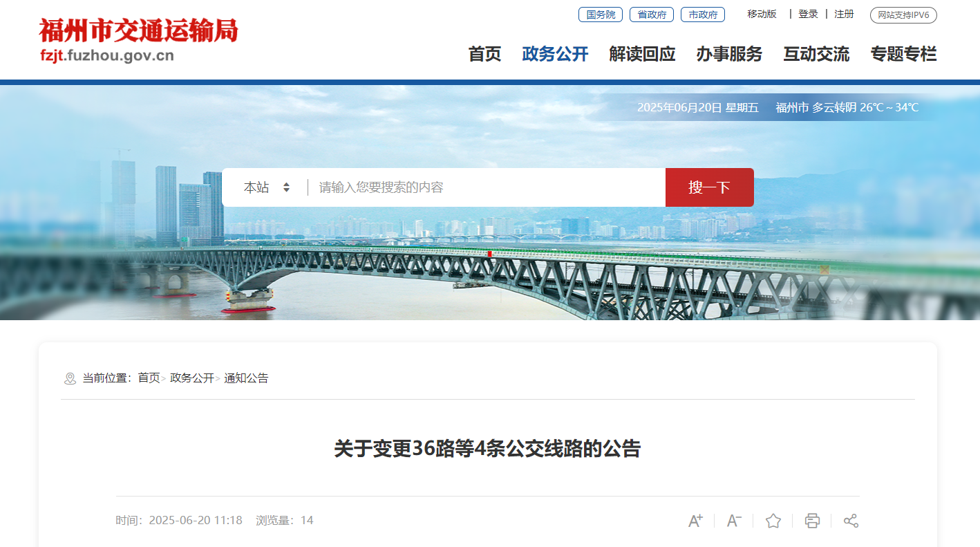Expand the 本站 search scope dropdown
The image size is (980, 547).
coord(267,187)
